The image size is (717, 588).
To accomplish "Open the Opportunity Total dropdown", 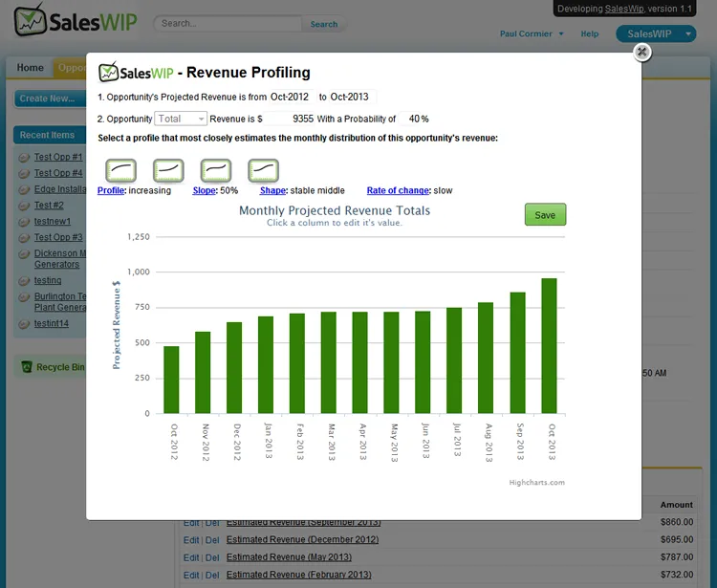I will pyautogui.click(x=181, y=119).
